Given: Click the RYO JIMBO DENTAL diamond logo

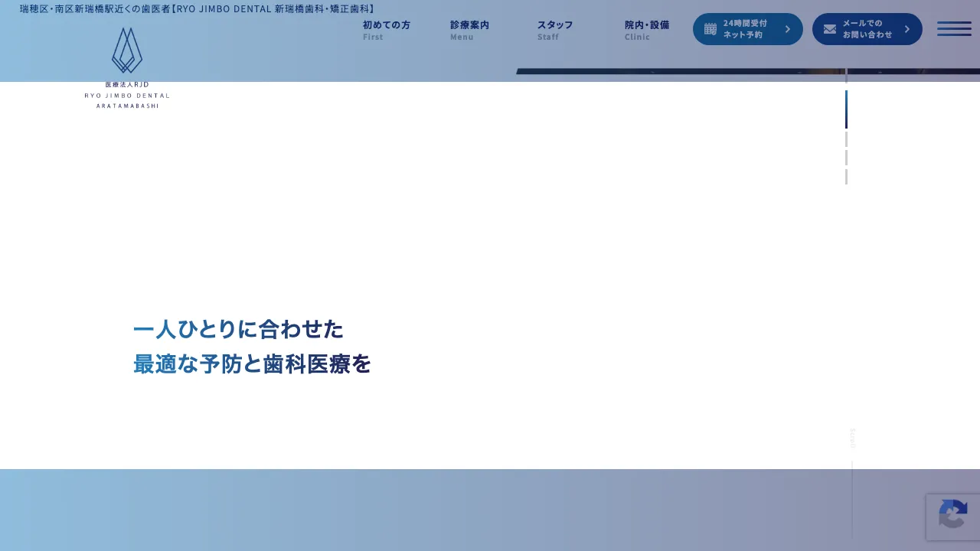Looking at the screenshot, I should [x=127, y=51].
